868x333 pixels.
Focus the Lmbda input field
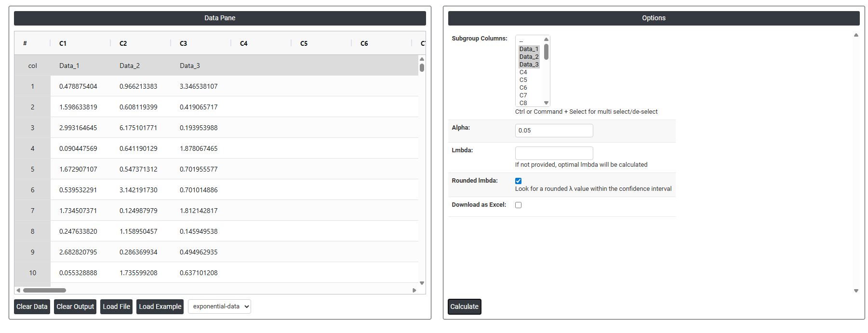coord(554,153)
